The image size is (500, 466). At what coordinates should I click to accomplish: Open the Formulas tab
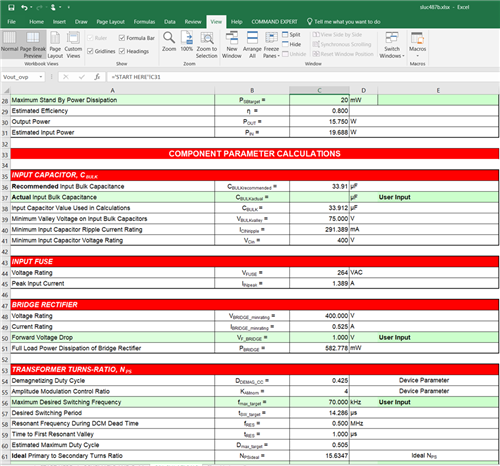144,22
